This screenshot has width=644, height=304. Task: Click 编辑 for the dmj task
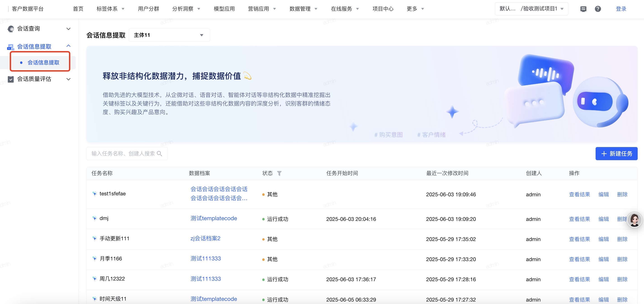pyautogui.click(x=604, y=219)
